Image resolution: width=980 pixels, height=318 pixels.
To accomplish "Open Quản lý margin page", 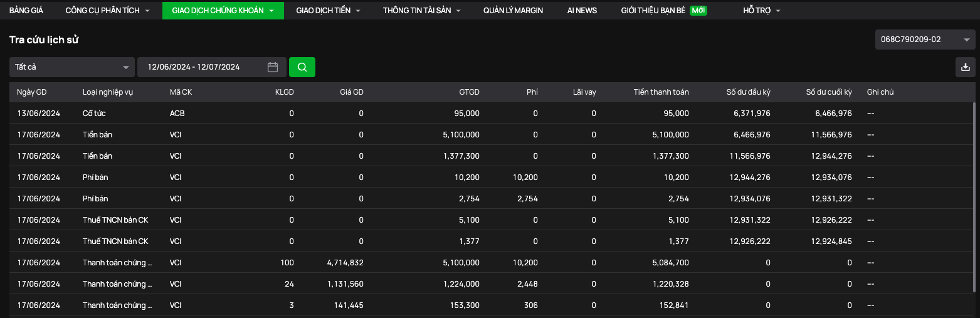I will click(x=513, y=11).
